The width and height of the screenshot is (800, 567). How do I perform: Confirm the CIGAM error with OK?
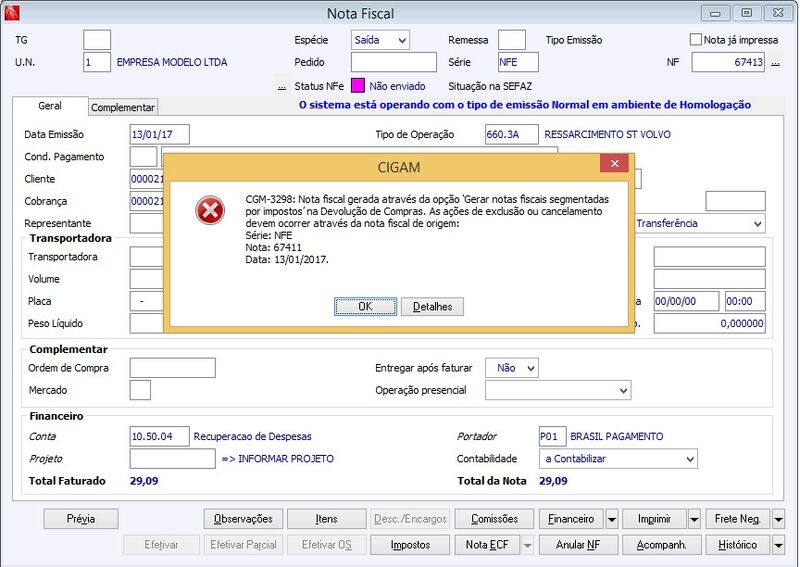pyautogui.click(x=365, y=306)
